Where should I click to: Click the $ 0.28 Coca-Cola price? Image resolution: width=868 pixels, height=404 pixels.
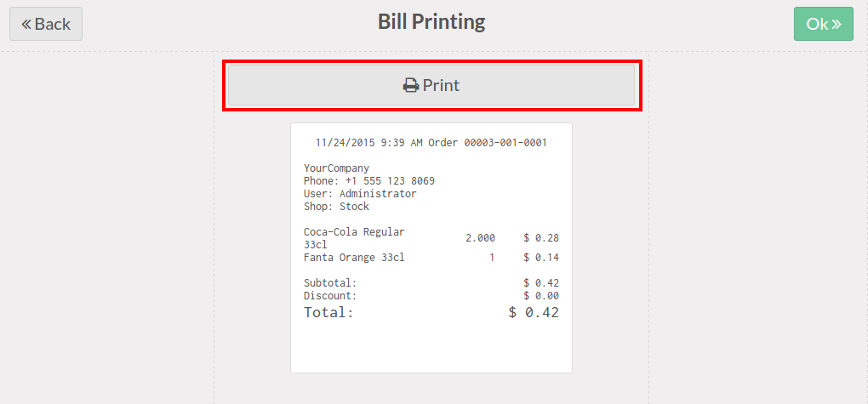click(541, 238)
